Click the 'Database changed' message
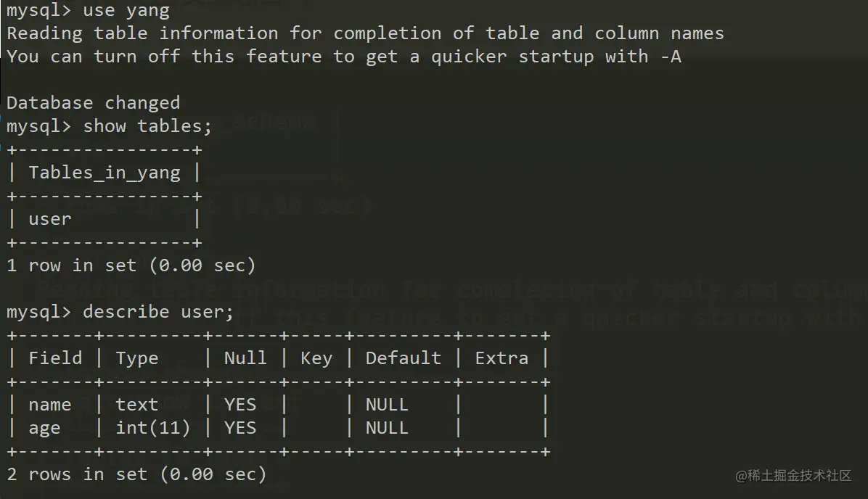The height and width of the screenshot is (499, 868). pyautogui.click(x=93, y=103)
